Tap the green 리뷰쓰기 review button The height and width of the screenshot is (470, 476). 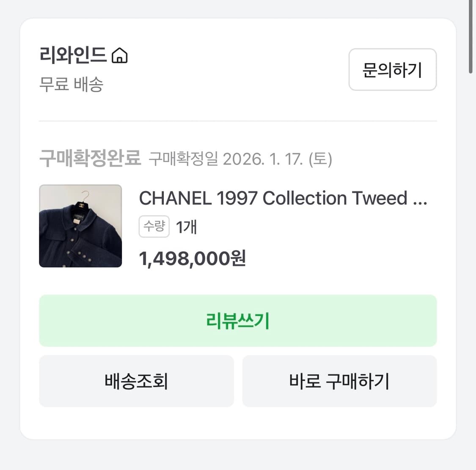tap(238, 321)
